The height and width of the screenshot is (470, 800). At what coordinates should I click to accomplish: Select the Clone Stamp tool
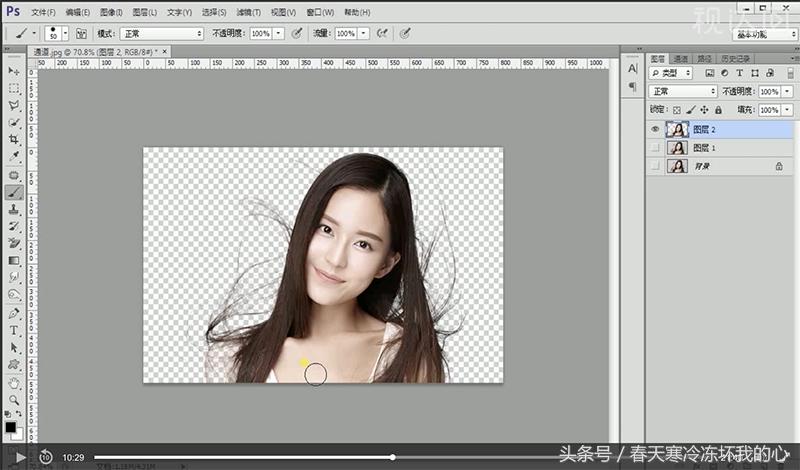pos(14,209)
